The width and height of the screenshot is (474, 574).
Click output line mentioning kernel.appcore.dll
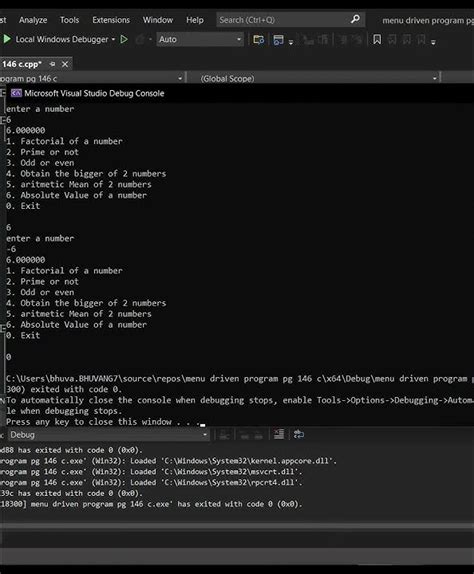click(x=168, y=461)
